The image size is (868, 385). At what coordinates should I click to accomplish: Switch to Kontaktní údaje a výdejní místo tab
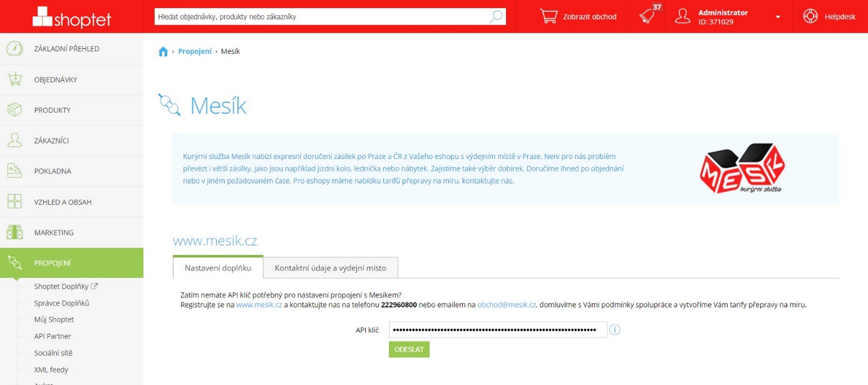click(331, 268)
